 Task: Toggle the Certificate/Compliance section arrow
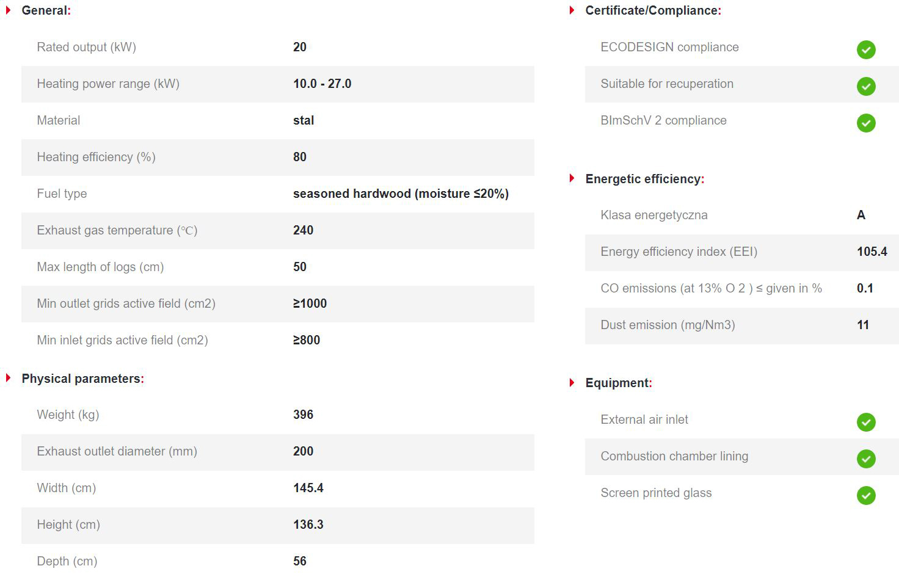572,10
